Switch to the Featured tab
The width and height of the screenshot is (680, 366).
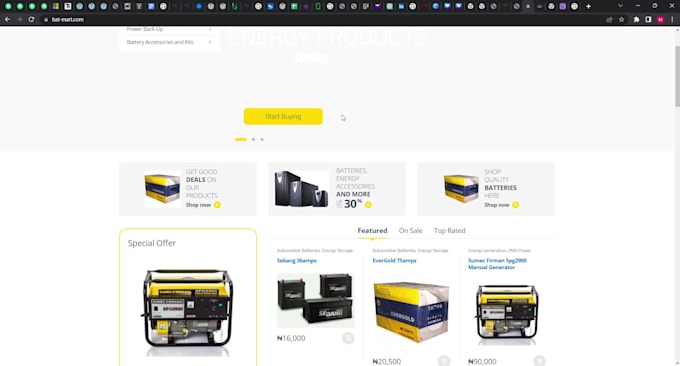[372, 231]
